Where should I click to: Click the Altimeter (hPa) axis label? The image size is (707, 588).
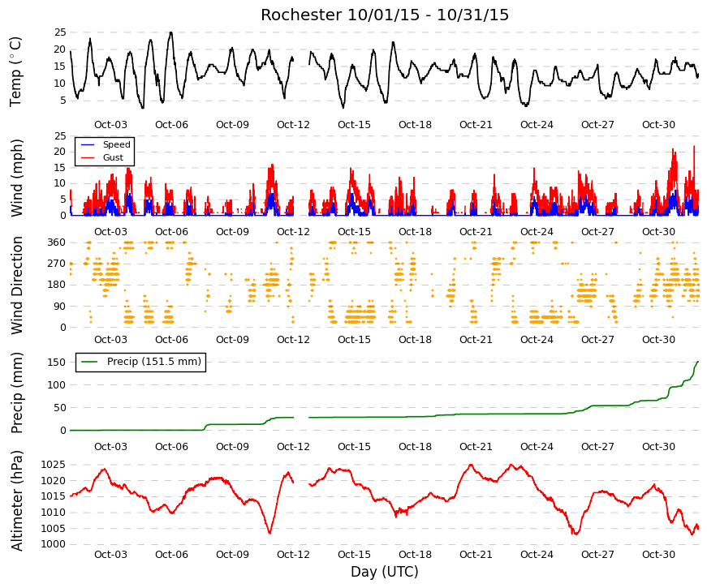tap(15, 500)
